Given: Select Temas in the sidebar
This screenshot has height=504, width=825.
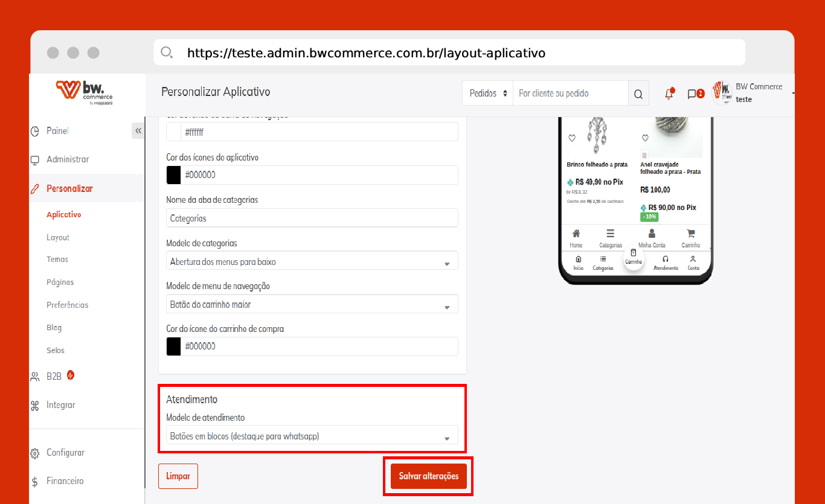Looking at the screenshot, I should pyautogui.click(x=57, y=260).
